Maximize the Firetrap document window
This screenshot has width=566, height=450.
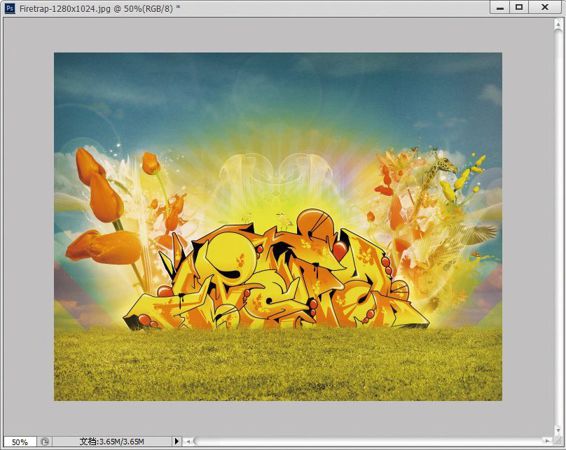(x=519, y=8)
